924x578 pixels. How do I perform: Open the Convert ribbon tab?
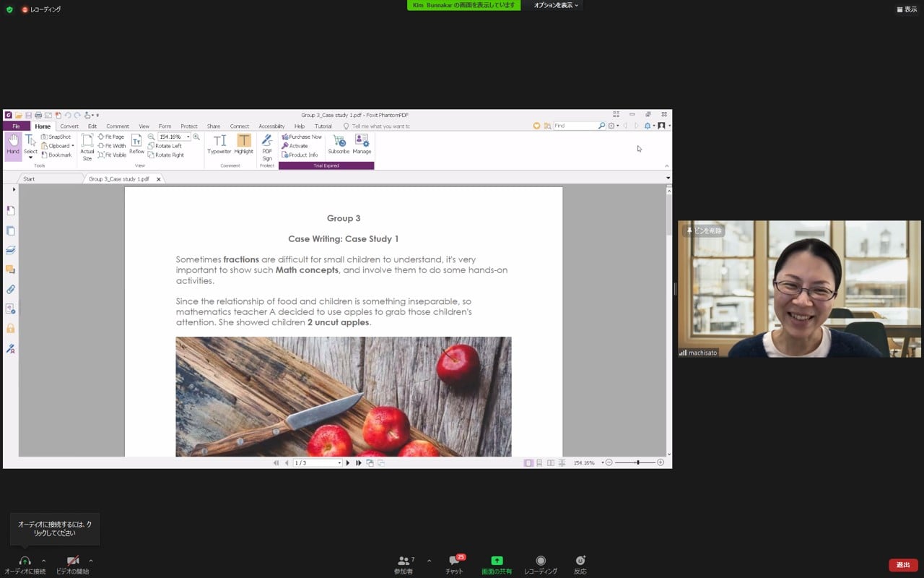point(69,126)
